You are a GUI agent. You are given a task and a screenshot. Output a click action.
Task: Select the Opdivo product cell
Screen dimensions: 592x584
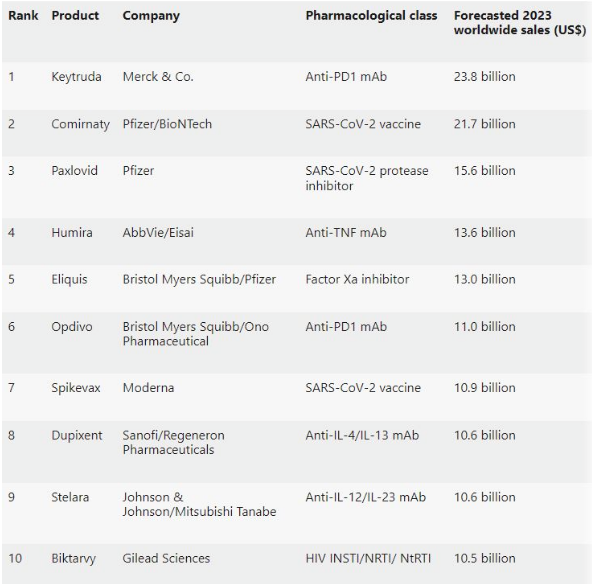pos(72,327)
